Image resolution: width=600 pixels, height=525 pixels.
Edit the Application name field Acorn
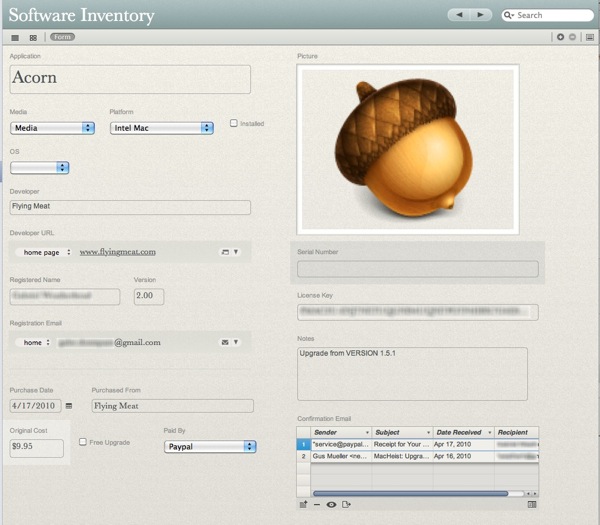(x=130, y=79)
